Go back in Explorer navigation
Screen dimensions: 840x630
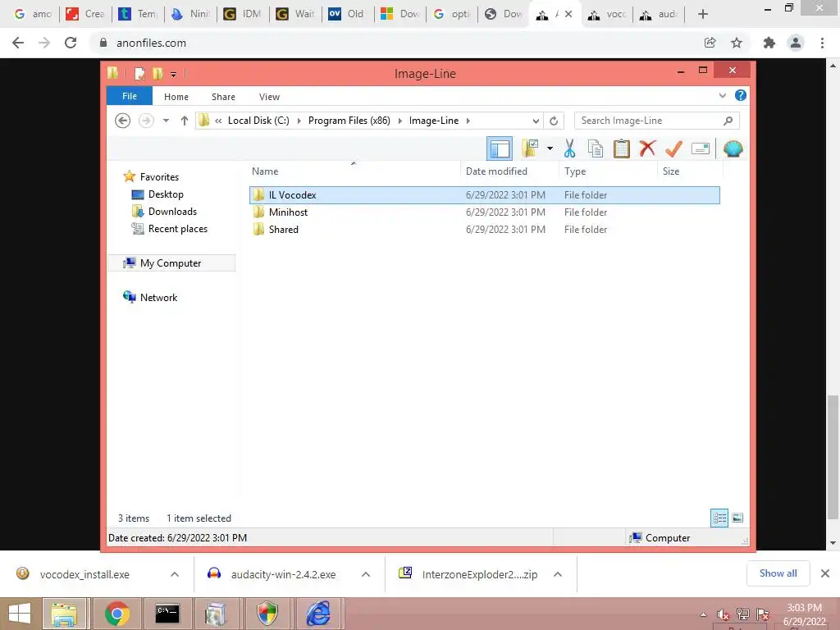coord(123,121)
